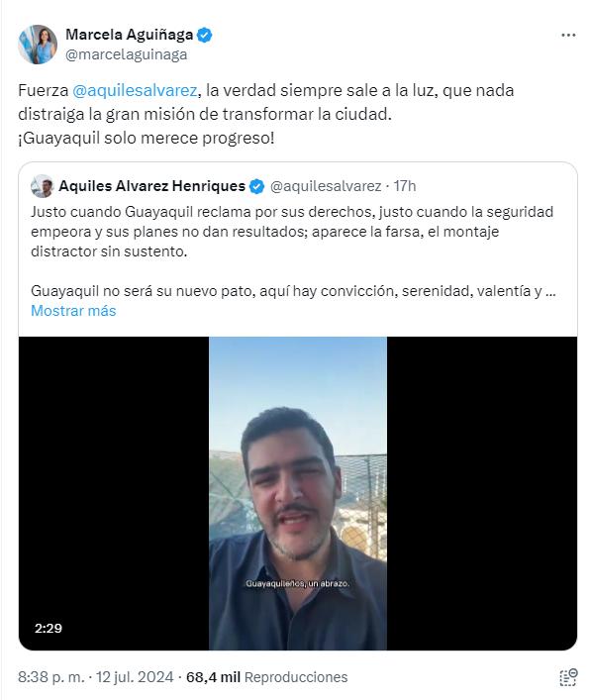Click the 68,4 mil Reproducciones count
The height and width of the screenshot is (700, 591).
[266, 677]
